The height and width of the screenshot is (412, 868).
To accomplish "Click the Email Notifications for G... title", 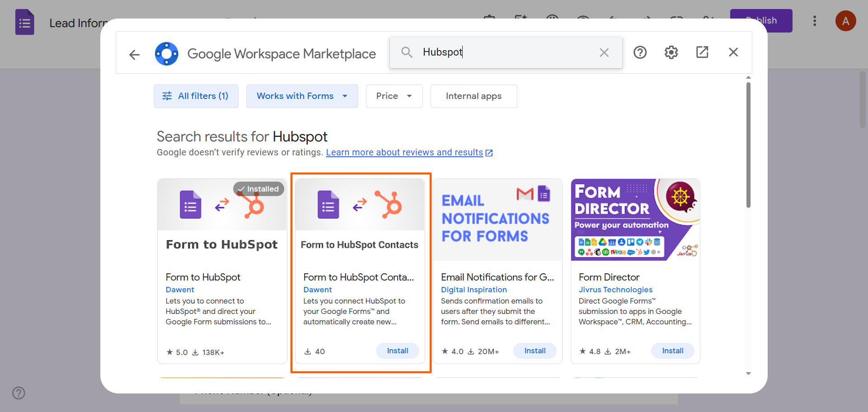I will 497,277.
